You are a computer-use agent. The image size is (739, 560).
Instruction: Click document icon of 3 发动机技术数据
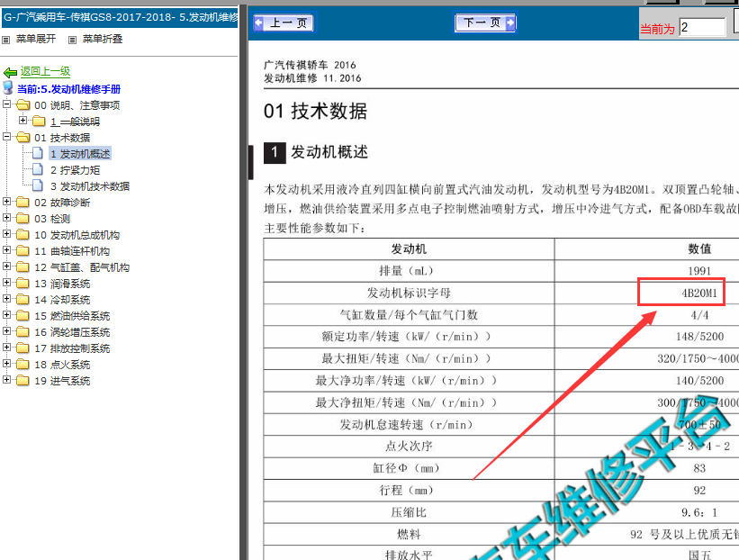coord(38,185)
